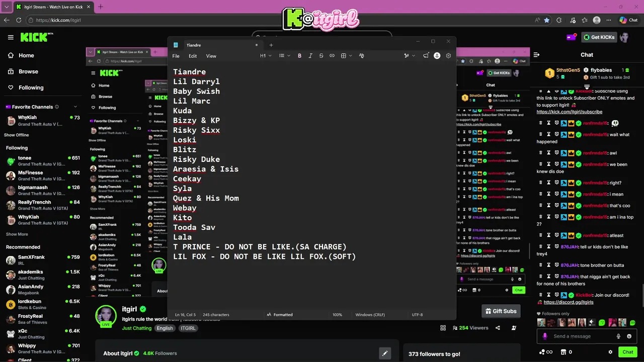Apply italic formatting in Notepad
644x362 pixels.
pyautogui.click(x=310, y=56)
